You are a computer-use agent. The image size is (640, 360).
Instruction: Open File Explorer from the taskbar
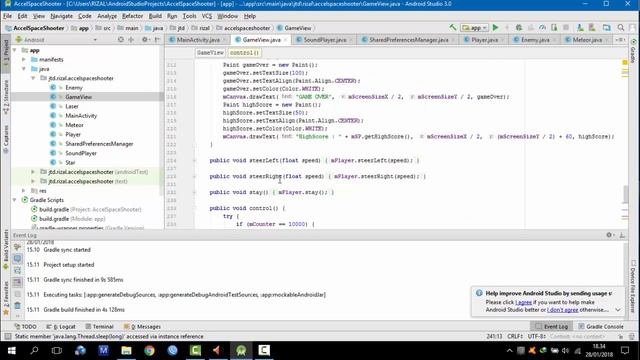(x=126, y=350)
